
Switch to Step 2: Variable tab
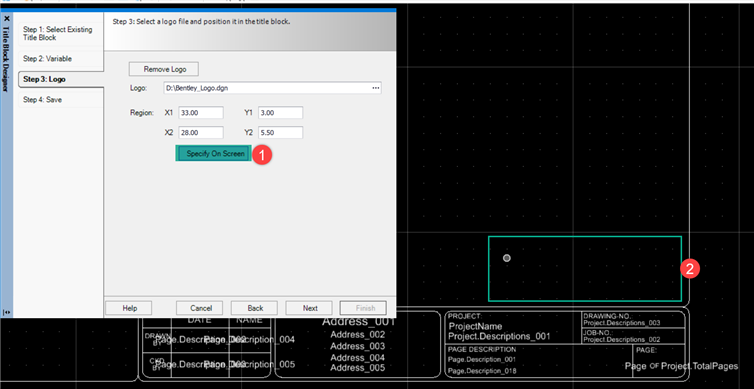point(61,59)
